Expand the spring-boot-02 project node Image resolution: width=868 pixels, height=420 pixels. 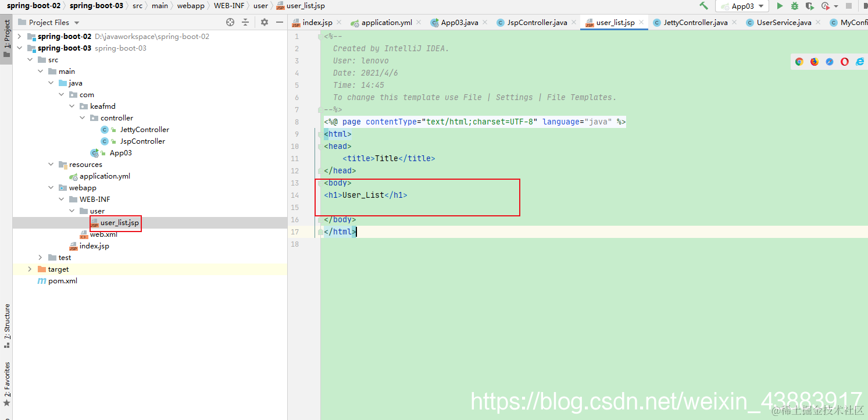click(x=20, y=36)
